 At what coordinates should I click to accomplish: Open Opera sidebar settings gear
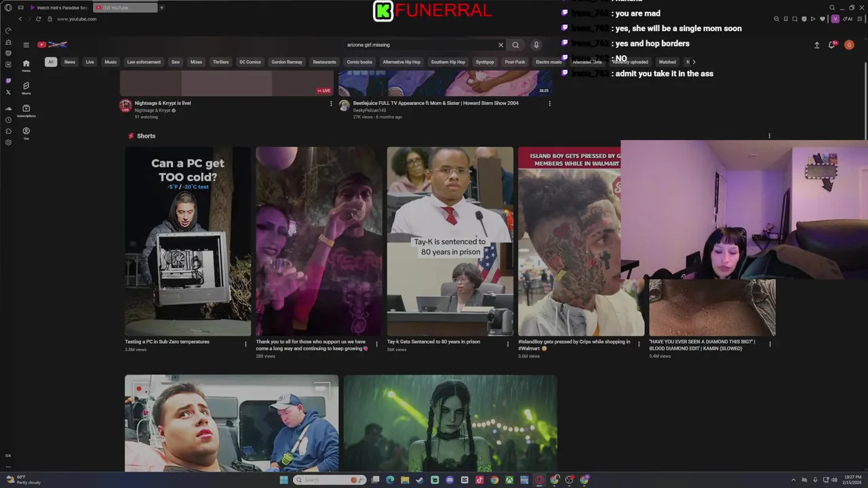click(8, 142)
